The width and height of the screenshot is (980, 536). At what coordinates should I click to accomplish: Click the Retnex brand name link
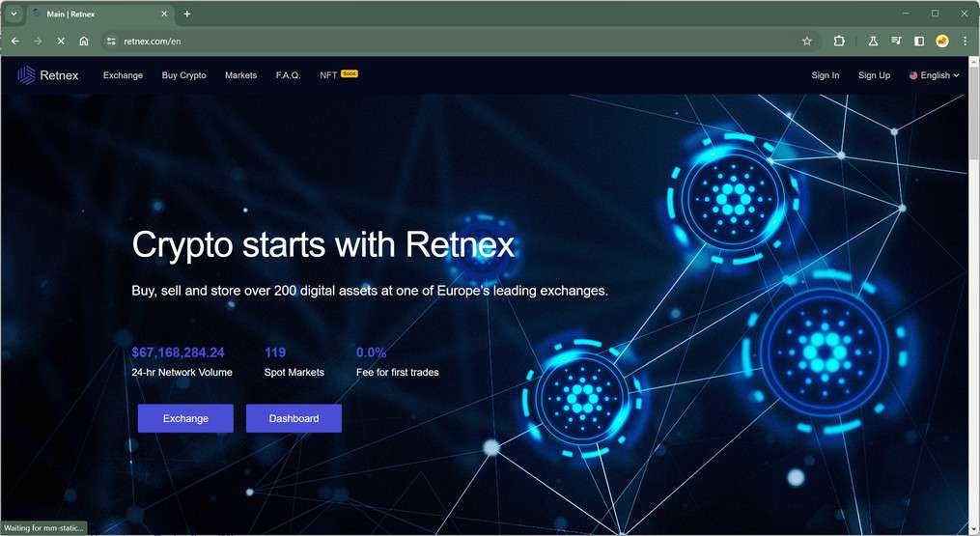[59, 75]
